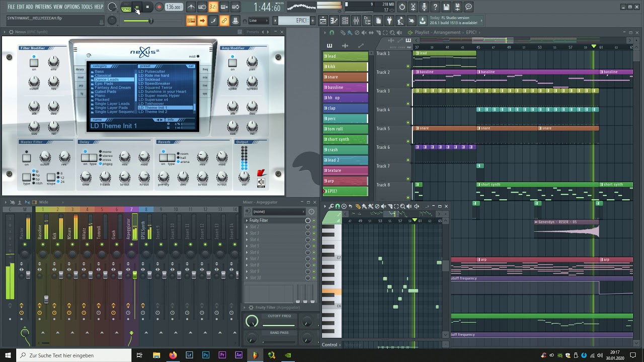Select Epic Pads category in Nexus

click(104, 83)
